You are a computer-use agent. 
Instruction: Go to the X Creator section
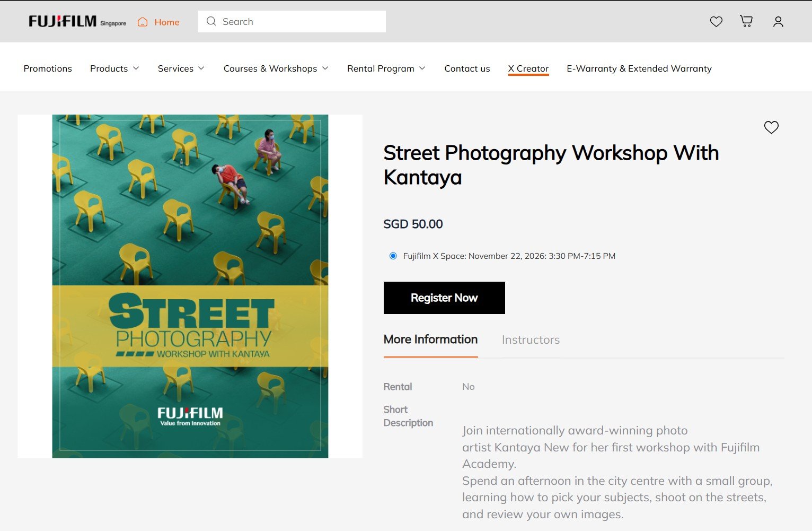click(528, 68)
